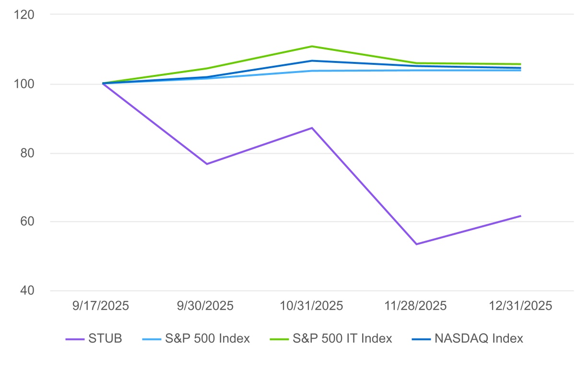Click the STUB line's dip at 9/30/2025
588x365 pixels.
click(207, 164)
